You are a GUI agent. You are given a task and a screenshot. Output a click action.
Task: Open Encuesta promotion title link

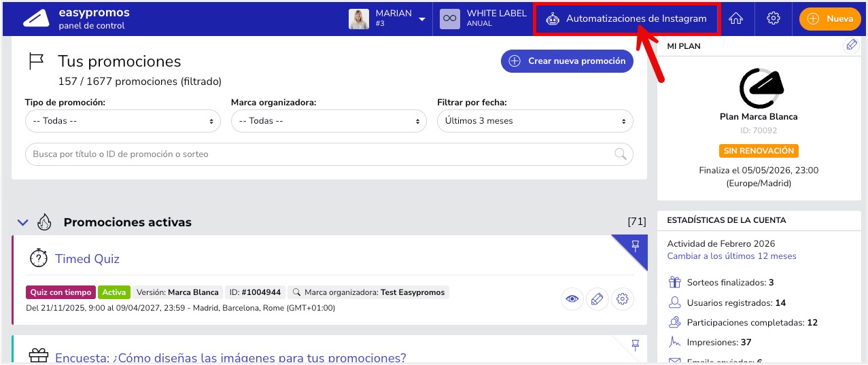click(x=230, y=358)
